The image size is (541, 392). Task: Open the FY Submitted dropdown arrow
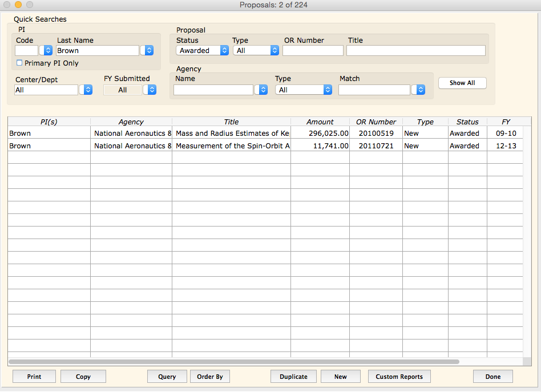click(151, 90)
